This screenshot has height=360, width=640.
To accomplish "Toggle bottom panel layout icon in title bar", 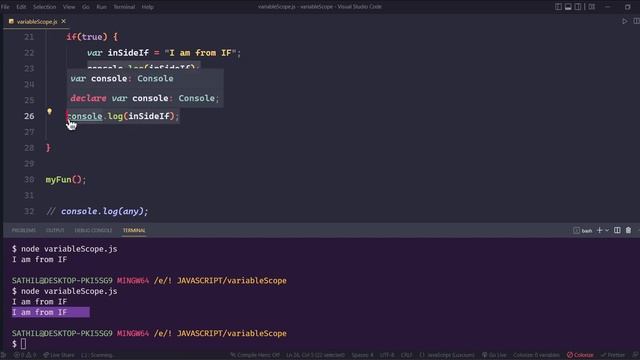I will (568, 7).
